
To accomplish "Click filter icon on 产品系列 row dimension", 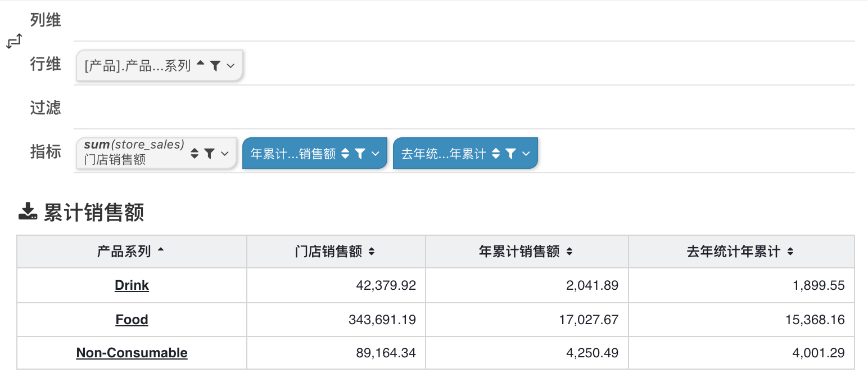I will coord(215,66).
